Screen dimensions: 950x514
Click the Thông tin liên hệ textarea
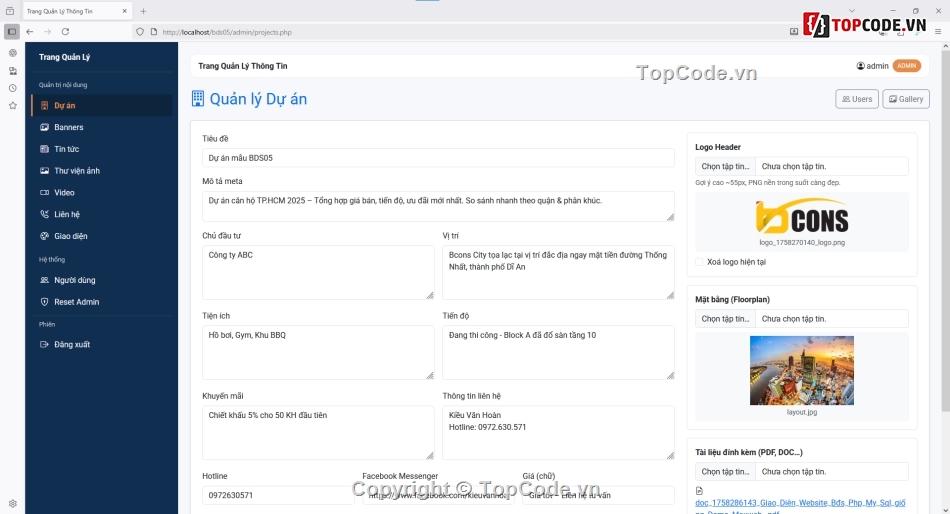point(558,432)
